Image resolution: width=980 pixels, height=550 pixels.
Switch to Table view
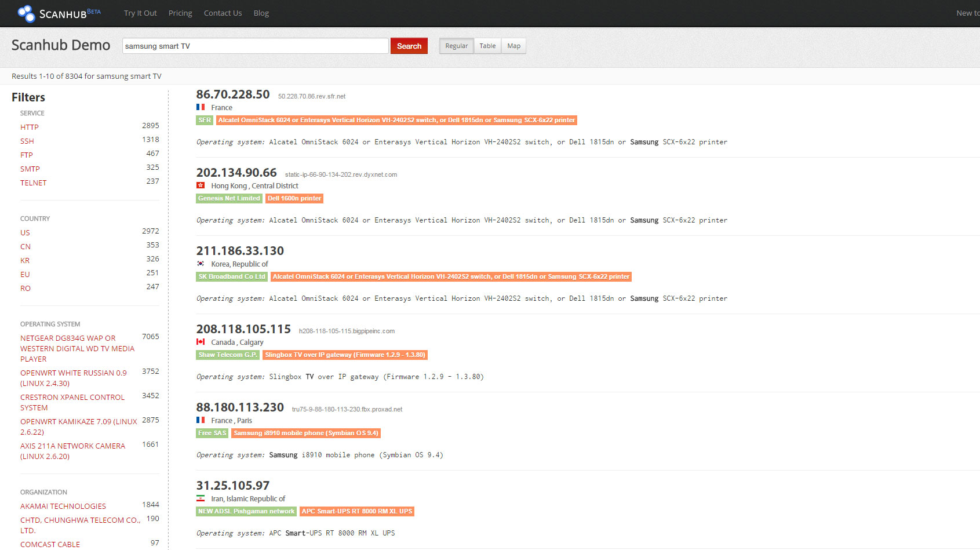[487, 46]
